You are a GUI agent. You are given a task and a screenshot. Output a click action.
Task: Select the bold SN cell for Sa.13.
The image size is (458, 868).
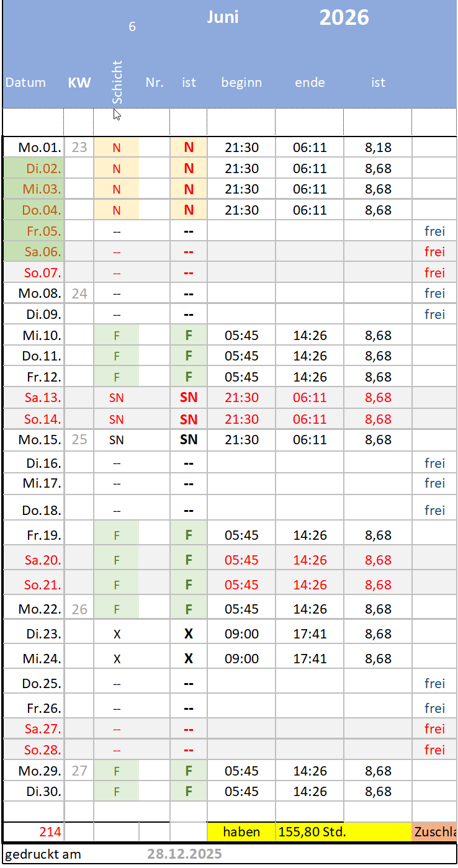click(x=189, y=398)
